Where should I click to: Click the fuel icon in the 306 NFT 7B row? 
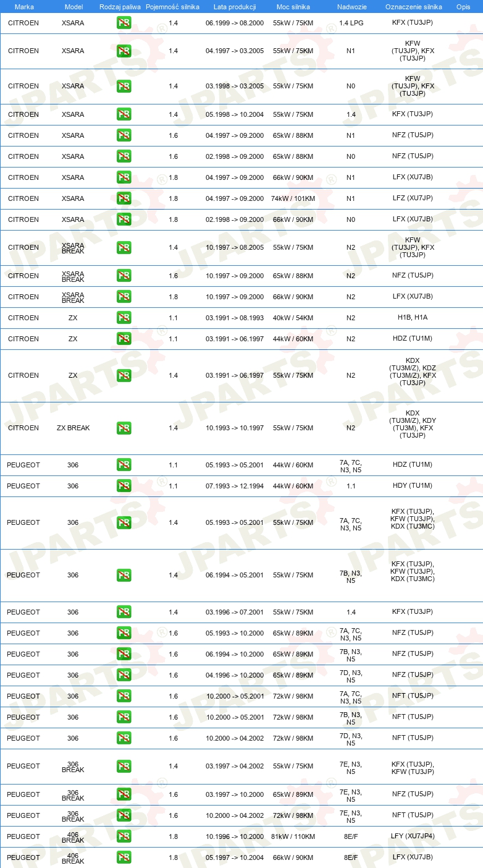point(124,717)
